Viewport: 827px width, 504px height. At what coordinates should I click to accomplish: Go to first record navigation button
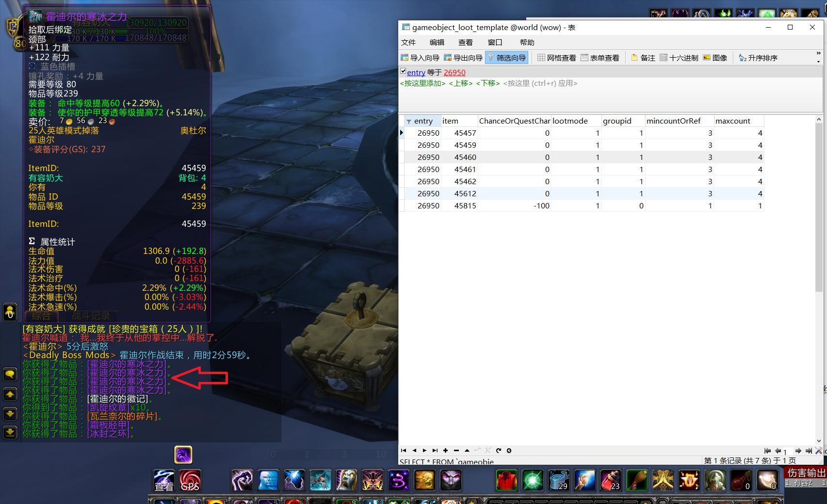[404, 451]
